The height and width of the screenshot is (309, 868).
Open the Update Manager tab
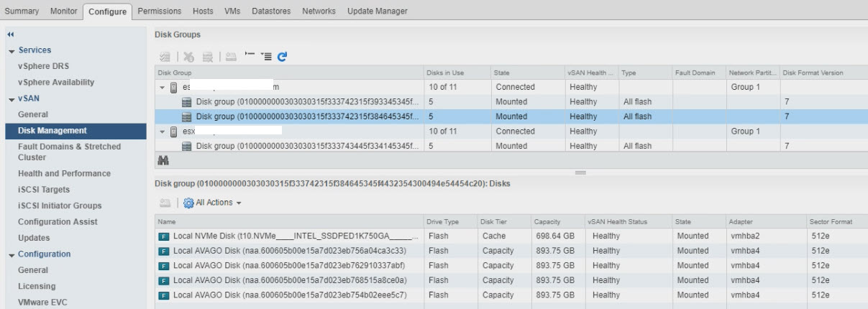click(x=377, y=11)
